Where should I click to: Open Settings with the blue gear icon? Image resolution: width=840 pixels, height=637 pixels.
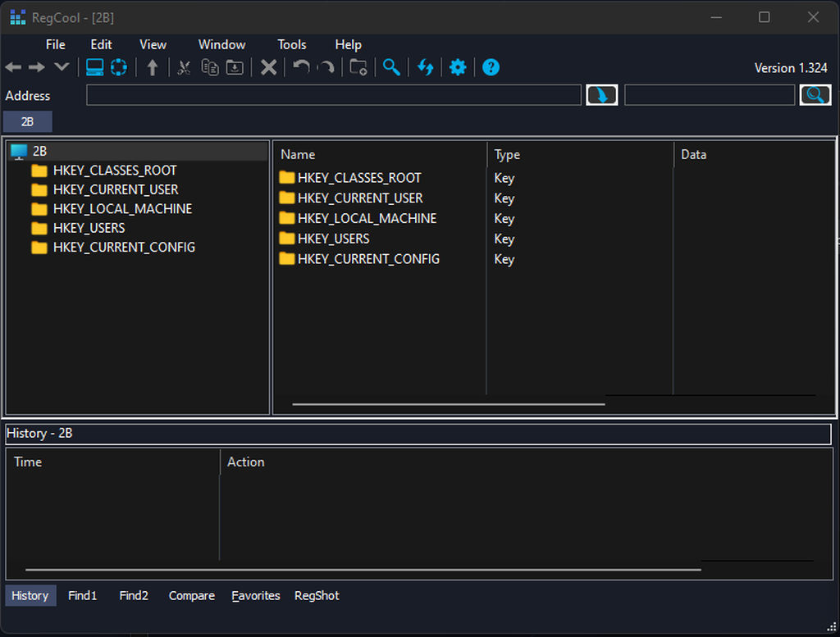[x=458, y=67]
